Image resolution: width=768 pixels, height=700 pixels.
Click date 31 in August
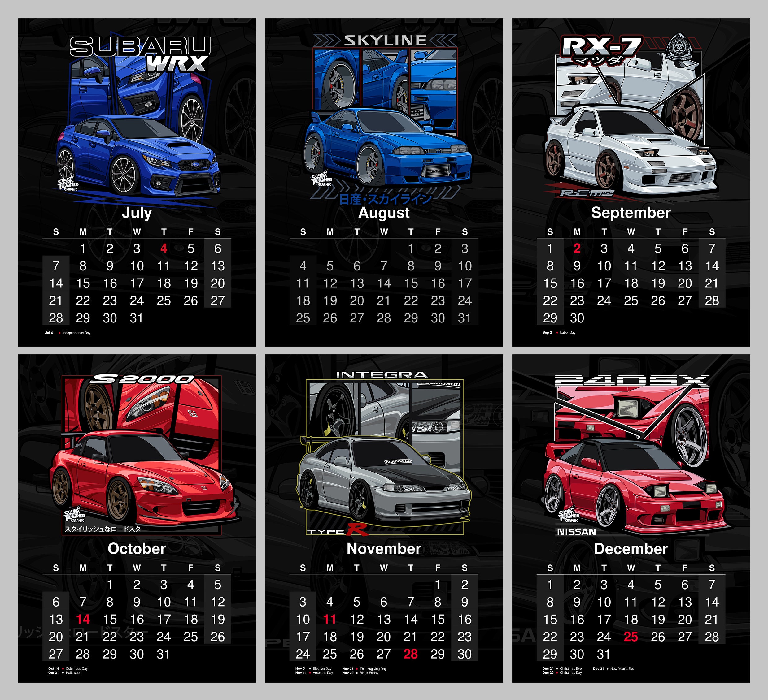465,318
